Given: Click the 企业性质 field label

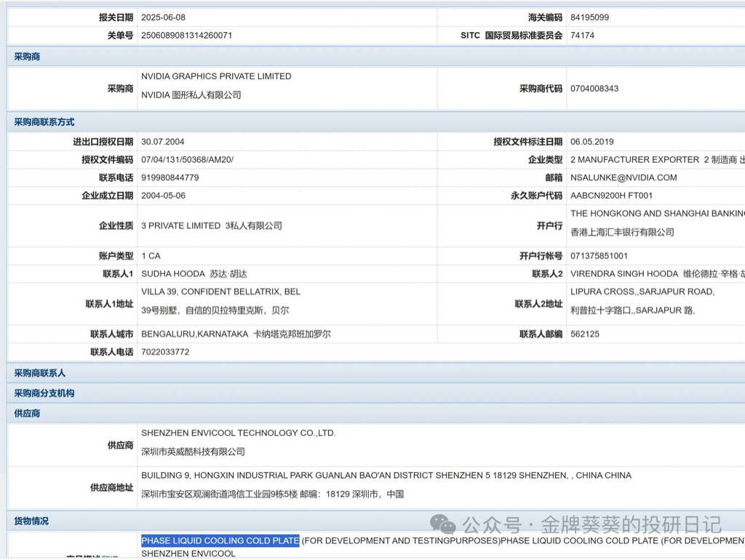Looking at the screenshot, I should [x=116, y=225].
